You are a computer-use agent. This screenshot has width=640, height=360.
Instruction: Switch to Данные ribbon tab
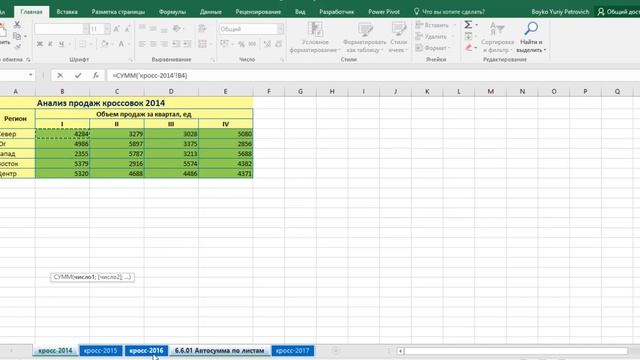211,12
